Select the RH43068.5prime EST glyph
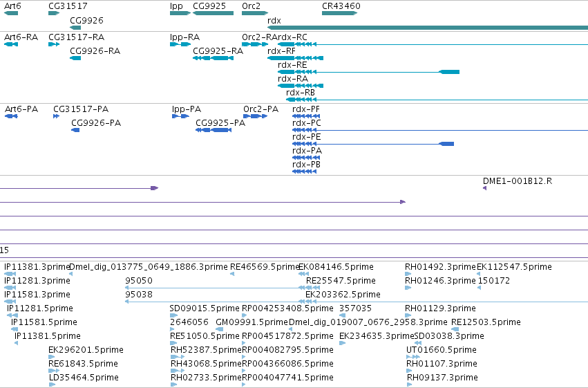This screenshot has height=388, width=588. point(178,371)
